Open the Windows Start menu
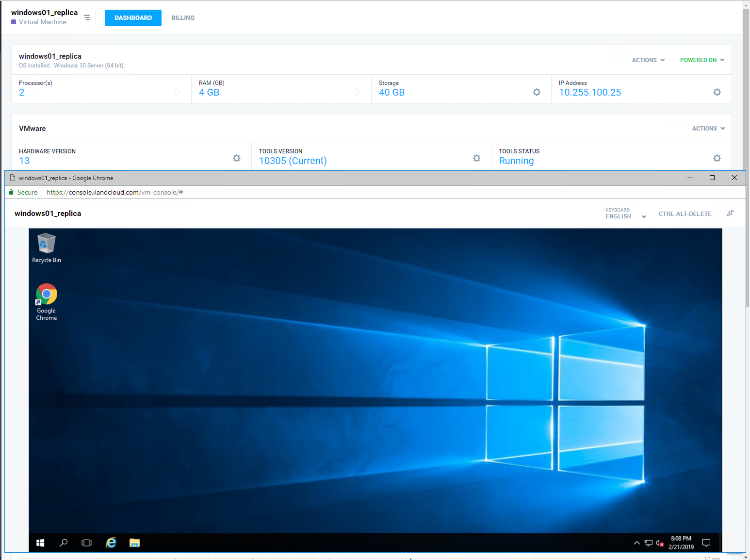Screen dimensions: 750x560 (x=40, y=543)
